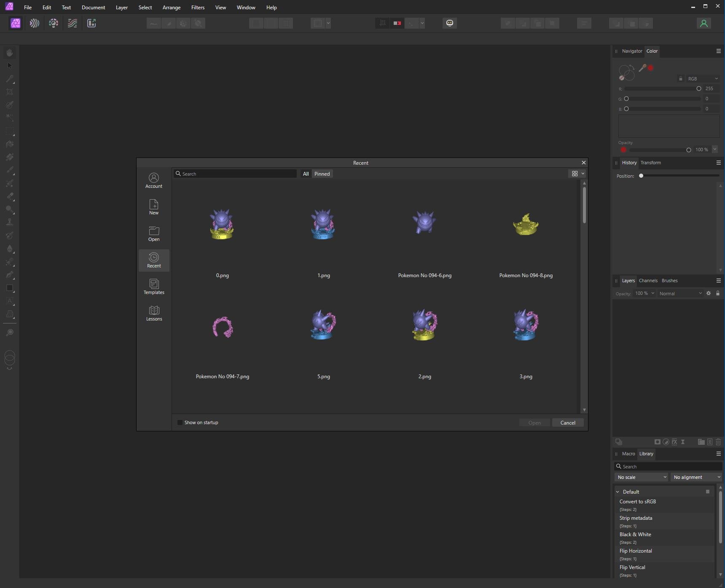Open the File menu
Screen dimensions: 725x588
pyautogui.click(x=28, y=8)
